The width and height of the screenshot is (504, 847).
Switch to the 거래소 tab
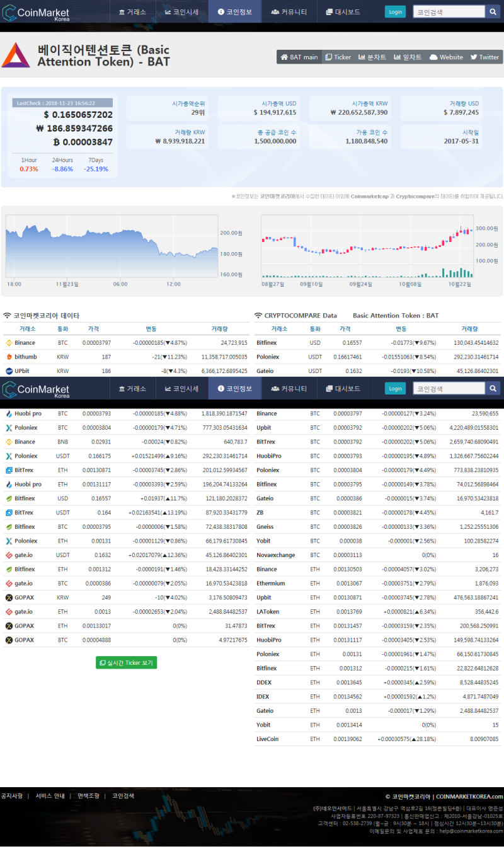(x=132, y=11)
